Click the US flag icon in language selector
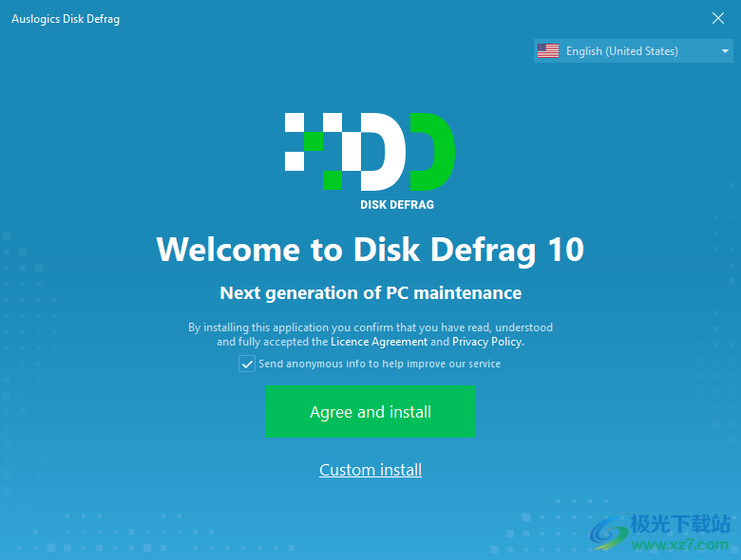Image resolution: width=741 pixels, height=560 pixels. (x=548, y=51)
